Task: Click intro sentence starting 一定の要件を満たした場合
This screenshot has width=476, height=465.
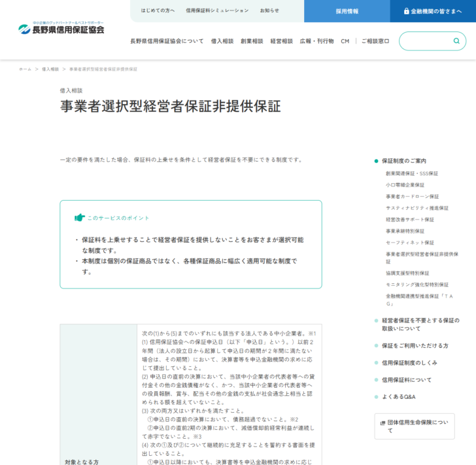Action: 182,160
